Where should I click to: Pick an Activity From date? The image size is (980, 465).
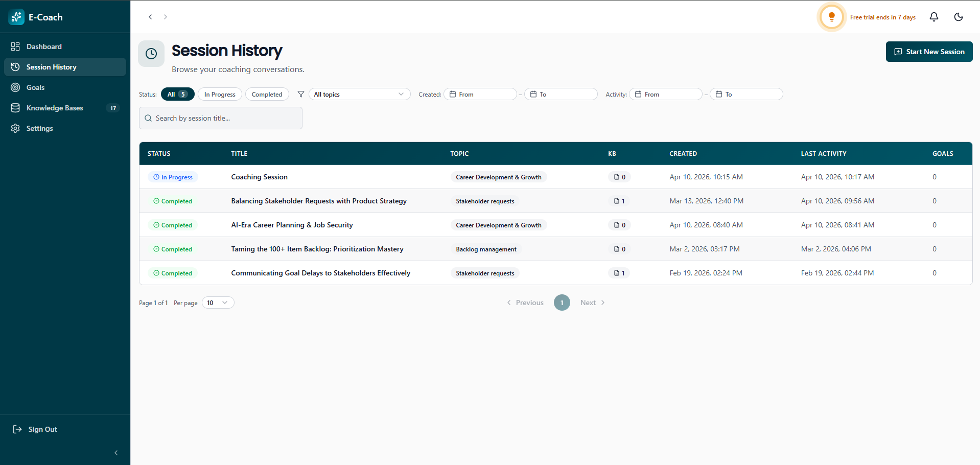click(x=665, y=94)
